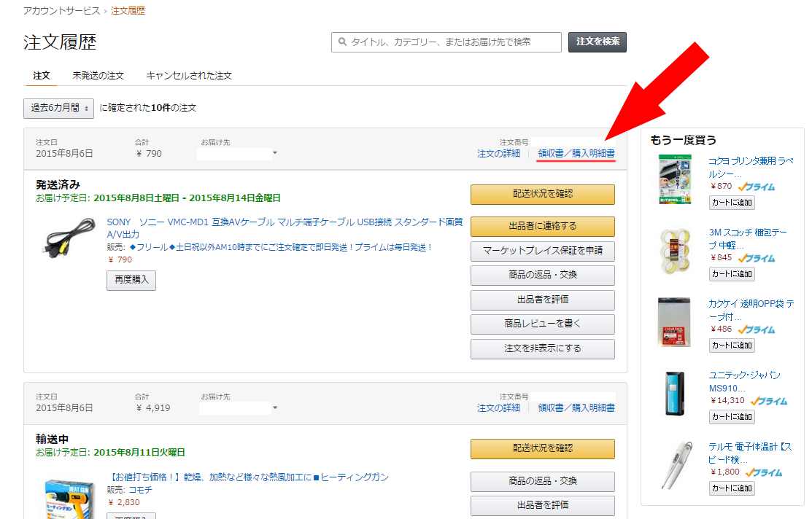Screen dimensions: 812x519
Task: Click the order search text field
Action: (446, 42)
